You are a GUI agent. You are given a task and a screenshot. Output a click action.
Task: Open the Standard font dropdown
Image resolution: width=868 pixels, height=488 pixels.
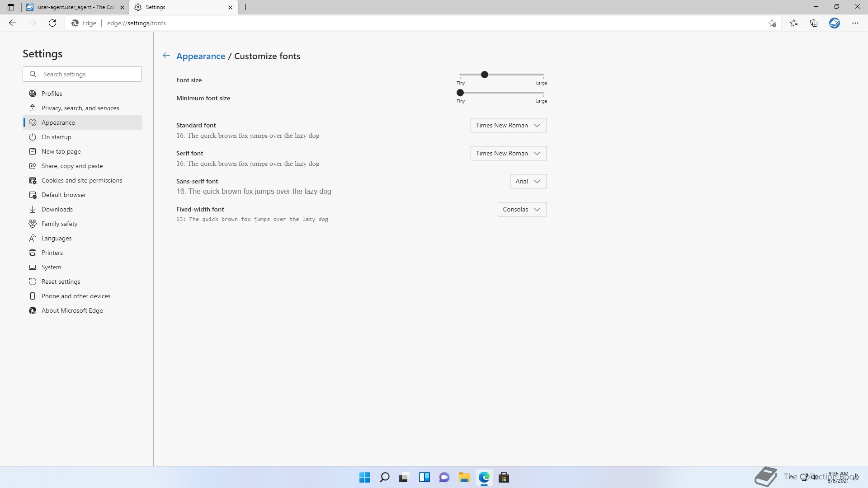[508, 125]
